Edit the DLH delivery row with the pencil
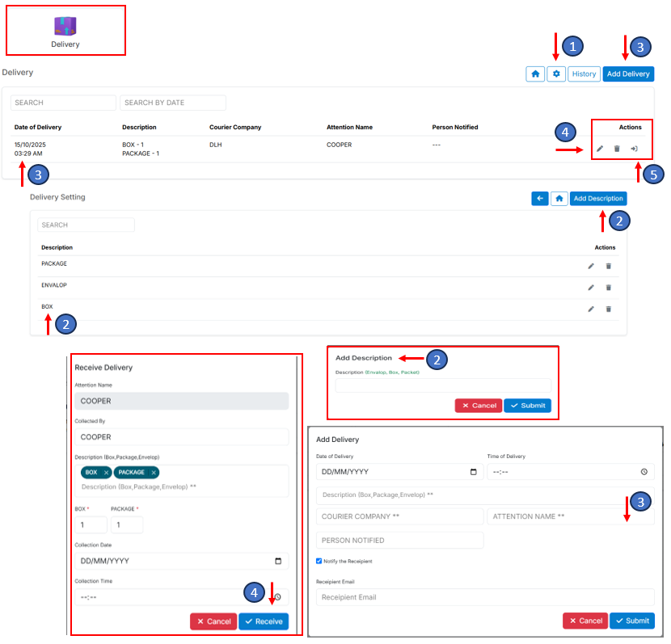Viewport: 671px width, 644px height. click(600, 149)
